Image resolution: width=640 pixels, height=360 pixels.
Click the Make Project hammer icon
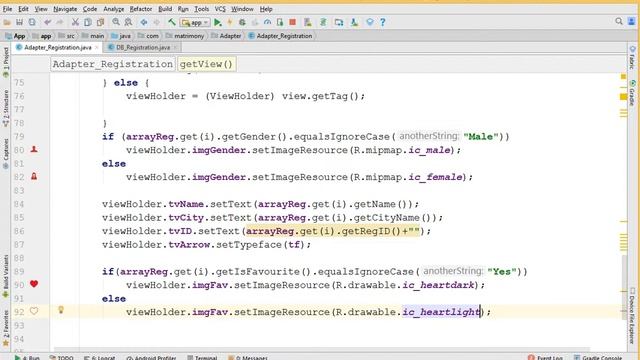(x=172, y=22)
